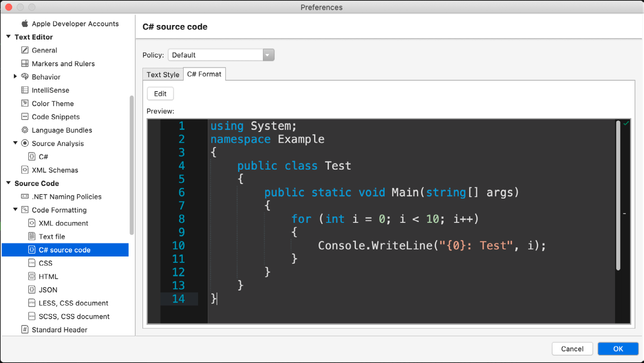Select Markers and Rulers item

point(63,63)
